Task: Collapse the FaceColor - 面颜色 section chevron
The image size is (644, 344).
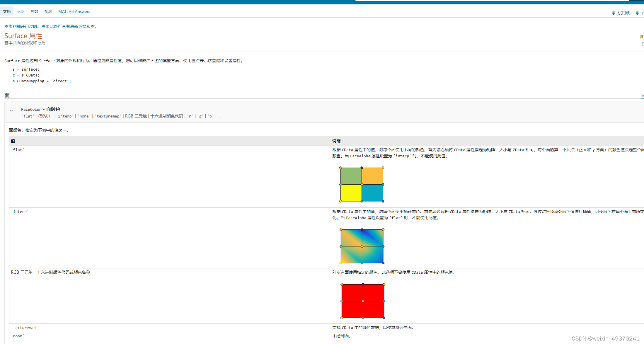Action: point(11,110)
